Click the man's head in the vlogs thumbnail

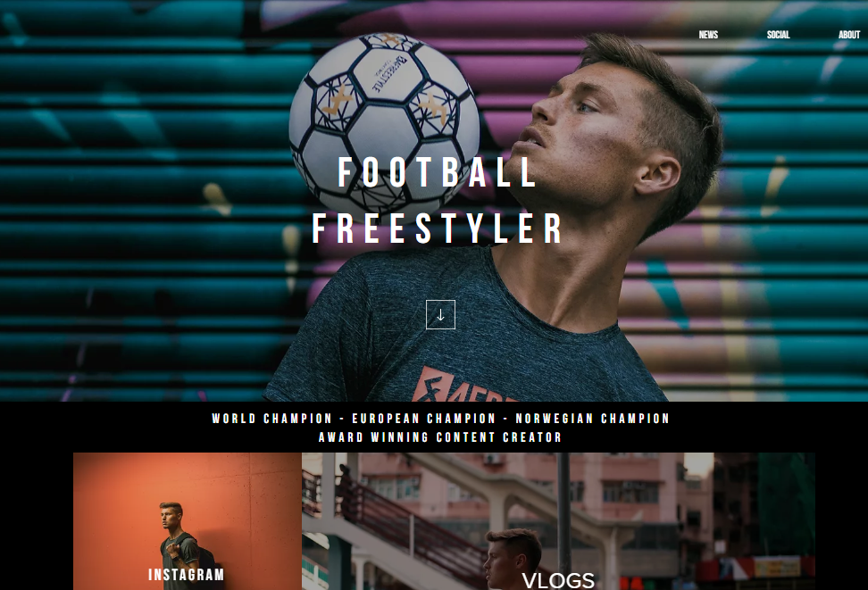point(513,557)
